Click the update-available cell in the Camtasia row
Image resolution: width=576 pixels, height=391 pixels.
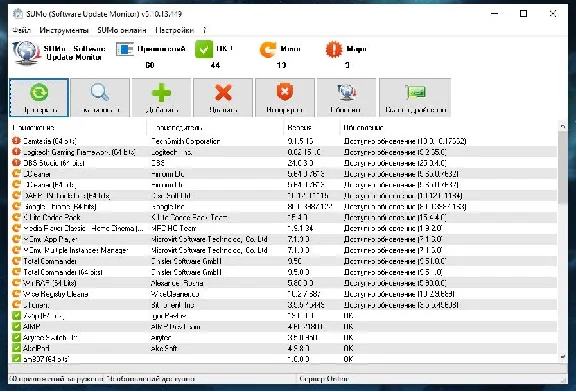click(405, 141)
